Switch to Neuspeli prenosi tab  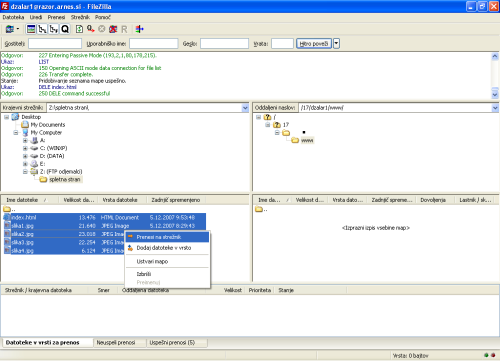click(x=119, y=343)
